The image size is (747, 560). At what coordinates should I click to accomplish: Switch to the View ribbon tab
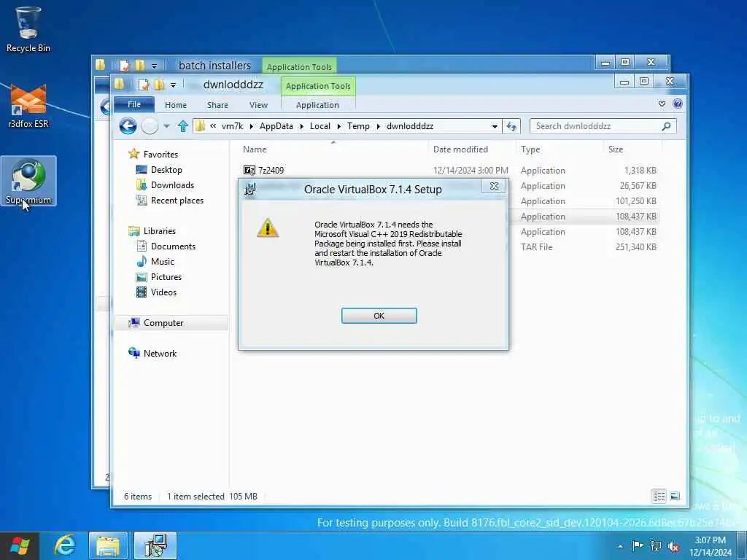(x=258, y=105)
